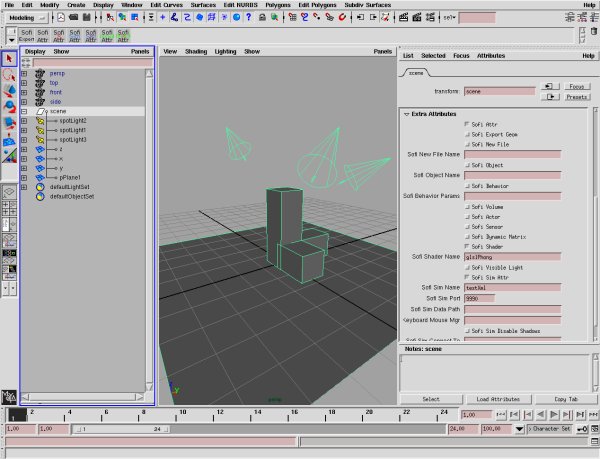Click the Copy Tab button
This screenshot has height=459, width=600.
tap(566, 399)
